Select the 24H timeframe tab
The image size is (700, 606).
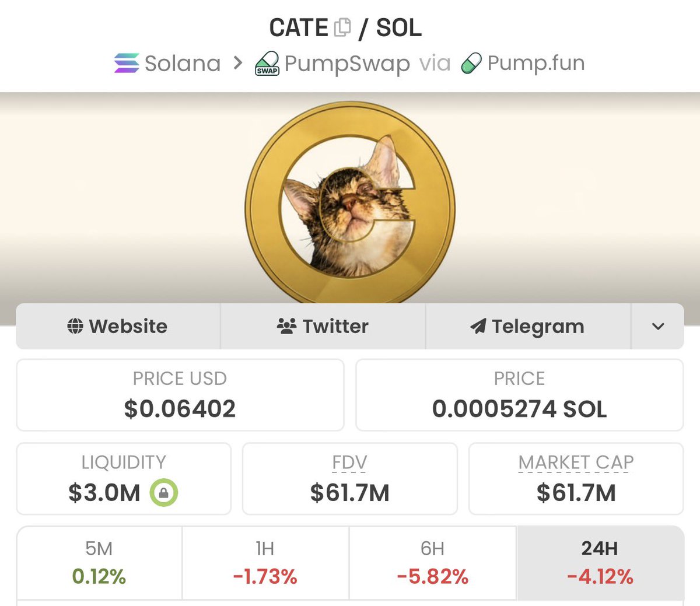[600, 563]
